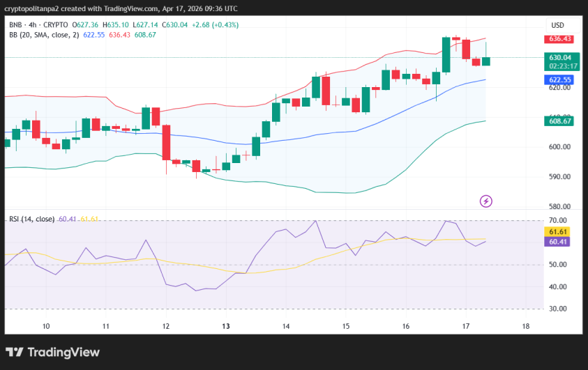The width and height of the screenshot is (588, 370).
Task: Click the blue 622.55 value in BB legend
Action: click(x=94, y=34)
